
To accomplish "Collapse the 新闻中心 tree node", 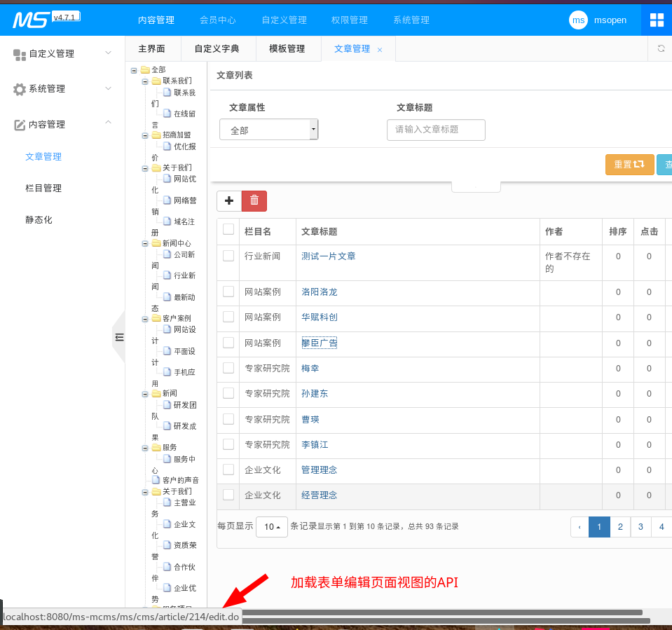I will 145,244.
